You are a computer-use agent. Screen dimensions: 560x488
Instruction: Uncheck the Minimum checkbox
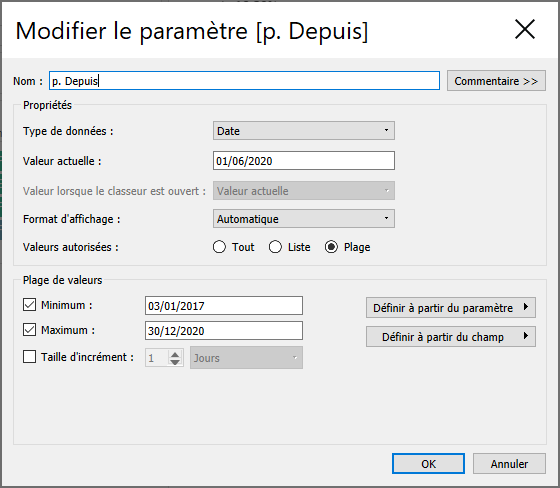29,305
